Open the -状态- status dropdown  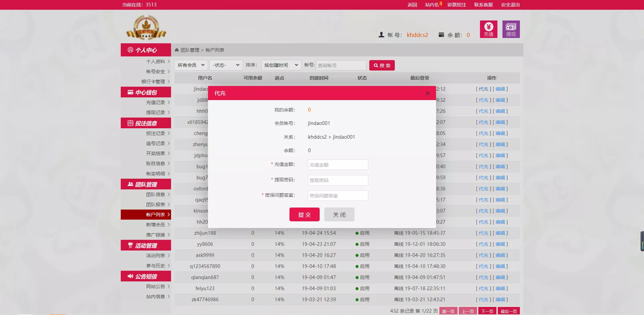pyautogui.click(x=225, y=65)
